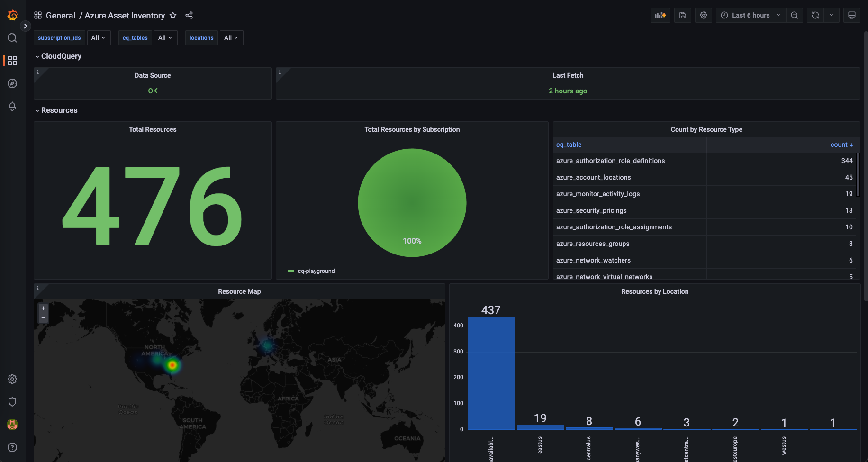Click the Add panel icon
Screen dimensions: 868x462
(660, 15)
